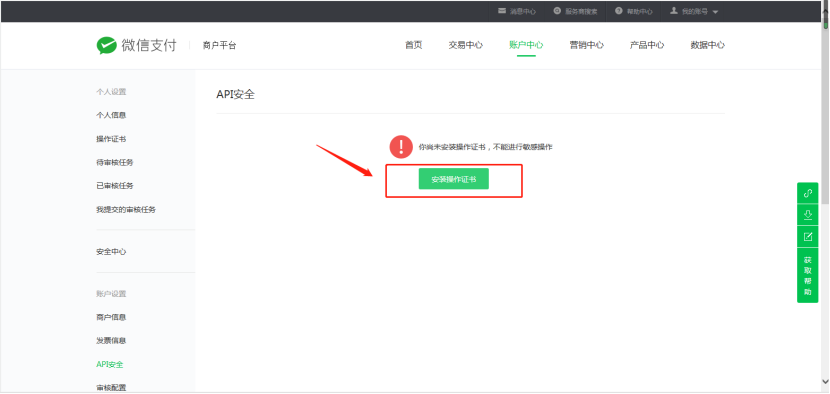Viewport: 830px width, 394px height.
Task: Go to 安全中心 in the sidebar
Action: 111,252
